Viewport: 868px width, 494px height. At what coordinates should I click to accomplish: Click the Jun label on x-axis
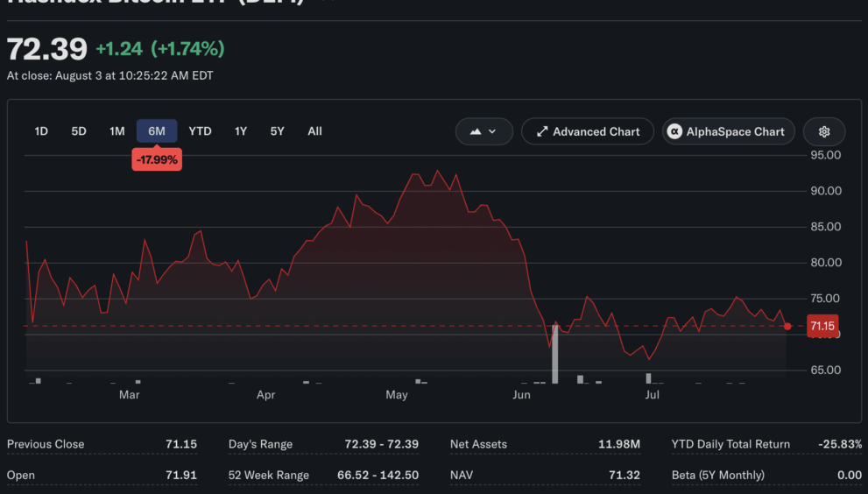521,395
